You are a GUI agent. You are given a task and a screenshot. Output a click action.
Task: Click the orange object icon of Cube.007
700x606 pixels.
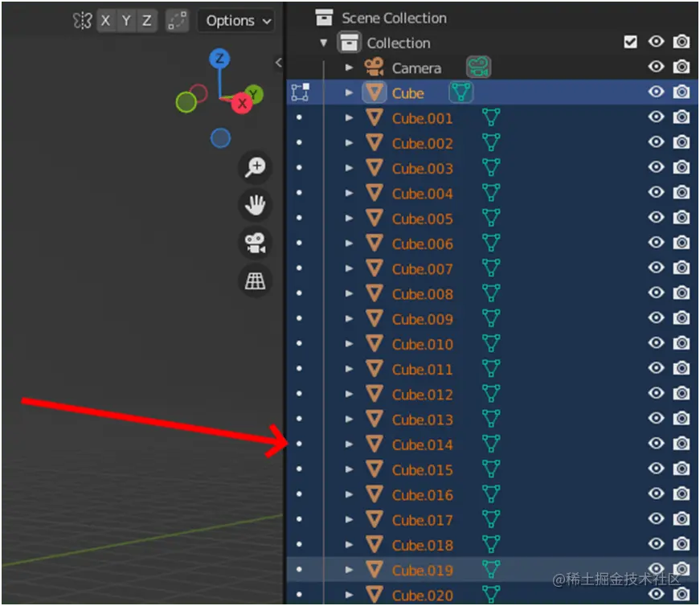click(x=374, y=268)
